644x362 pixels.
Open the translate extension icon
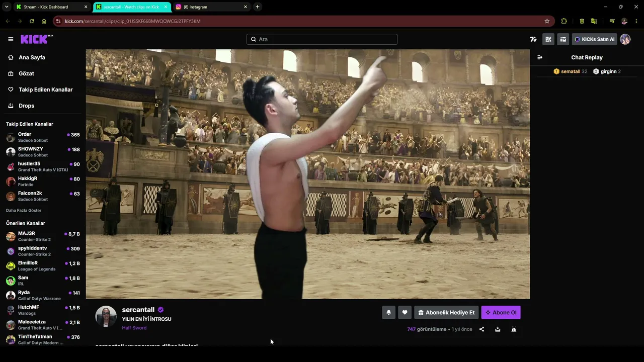pos(594,21)
